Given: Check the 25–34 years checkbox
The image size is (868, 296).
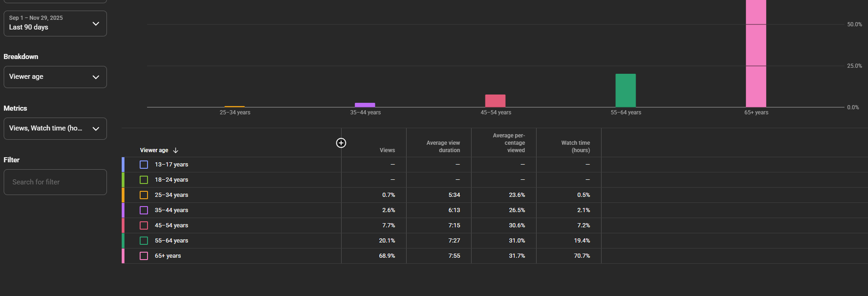Looking at the screenshot, I should pyautogui.click(x=144, y=195).
